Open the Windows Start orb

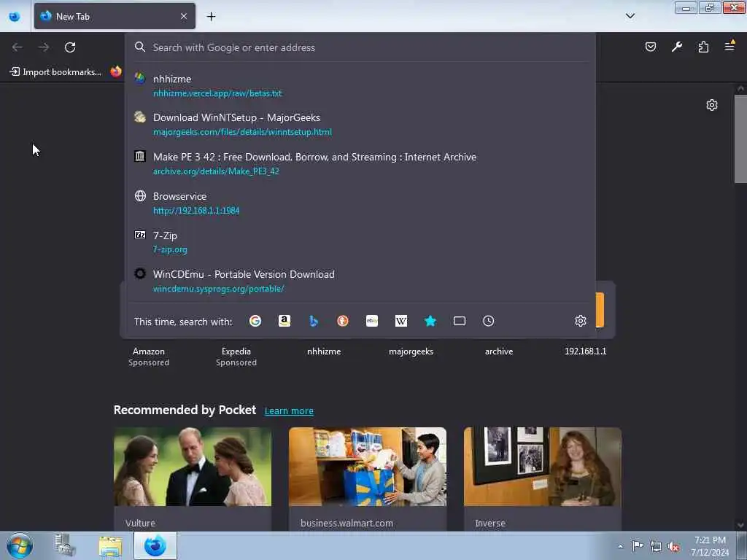(x=20, y=545)
